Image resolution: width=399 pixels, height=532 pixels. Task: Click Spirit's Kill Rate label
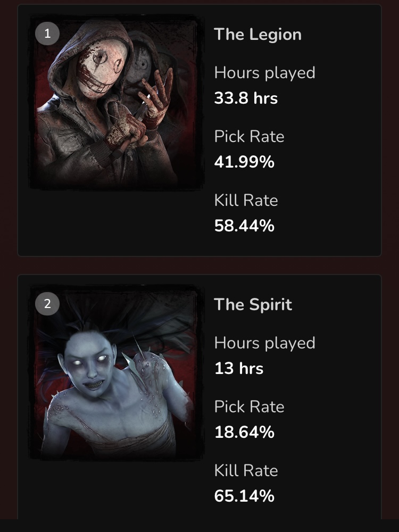tap(246, 471)
